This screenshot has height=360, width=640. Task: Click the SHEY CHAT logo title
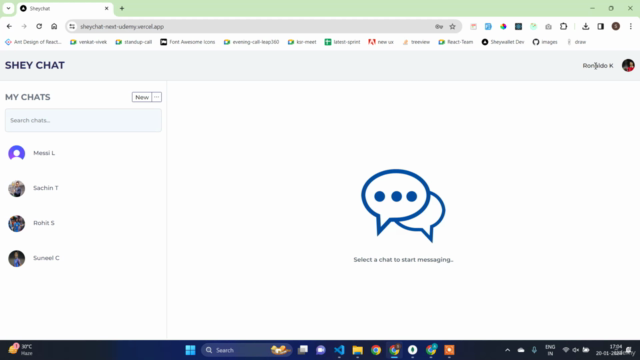pos(35,65)
